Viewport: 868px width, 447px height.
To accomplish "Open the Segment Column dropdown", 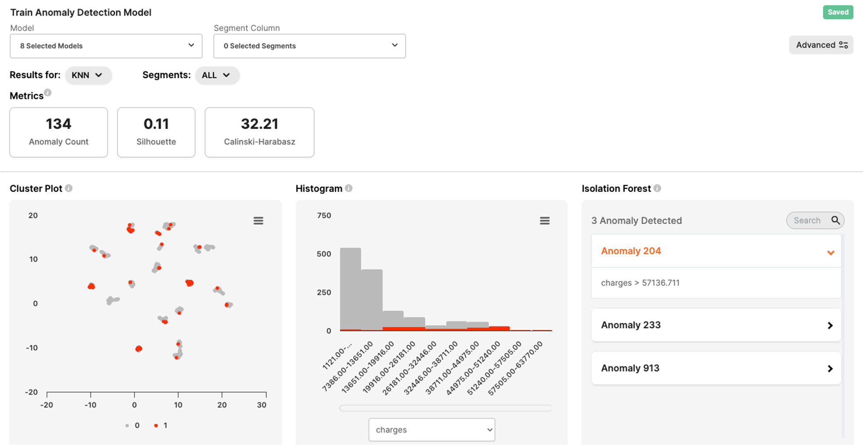I will tap(309, 46).
